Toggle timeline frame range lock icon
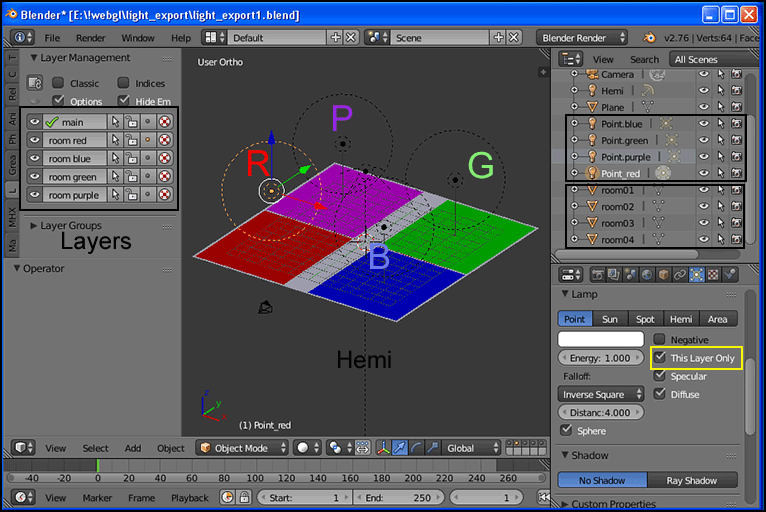Viewport: 766px width, 512px height. click(244, 497)
